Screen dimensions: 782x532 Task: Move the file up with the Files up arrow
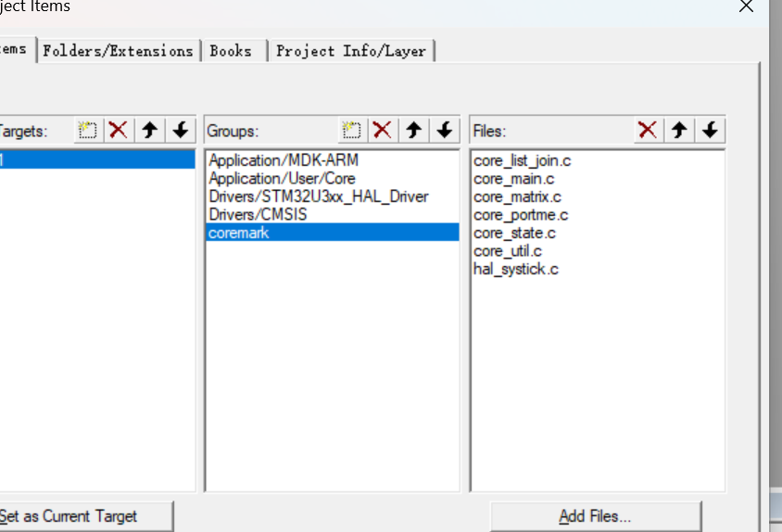[679, 131]
